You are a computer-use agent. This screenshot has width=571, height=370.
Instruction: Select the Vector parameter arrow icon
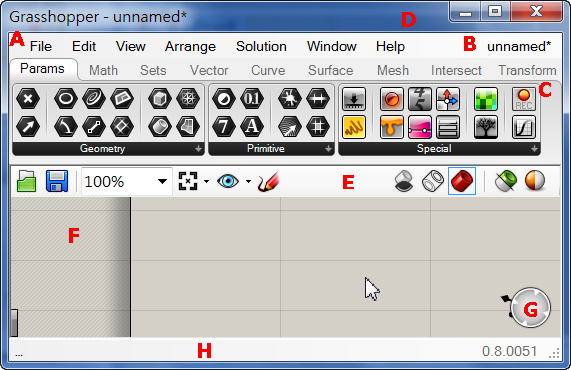click(x=28, y=127)
